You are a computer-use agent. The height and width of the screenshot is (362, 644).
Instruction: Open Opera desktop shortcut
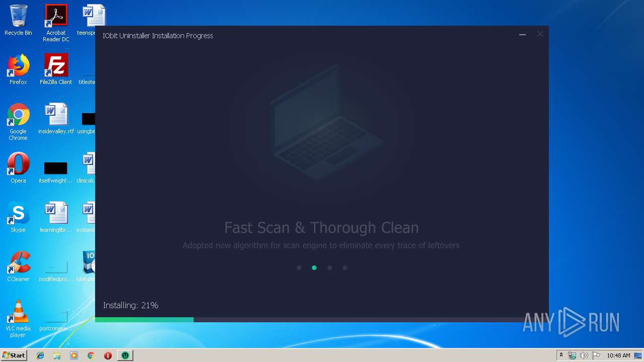click(x=18, y=168)
